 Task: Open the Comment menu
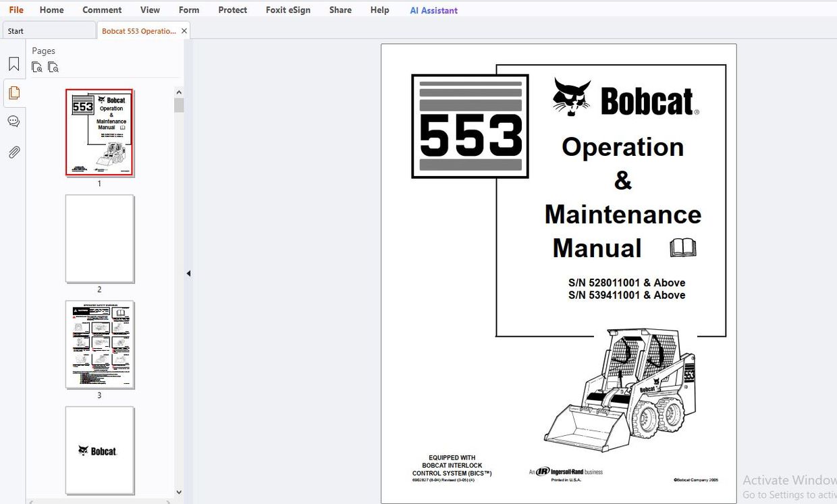click(x=102, y=9)
